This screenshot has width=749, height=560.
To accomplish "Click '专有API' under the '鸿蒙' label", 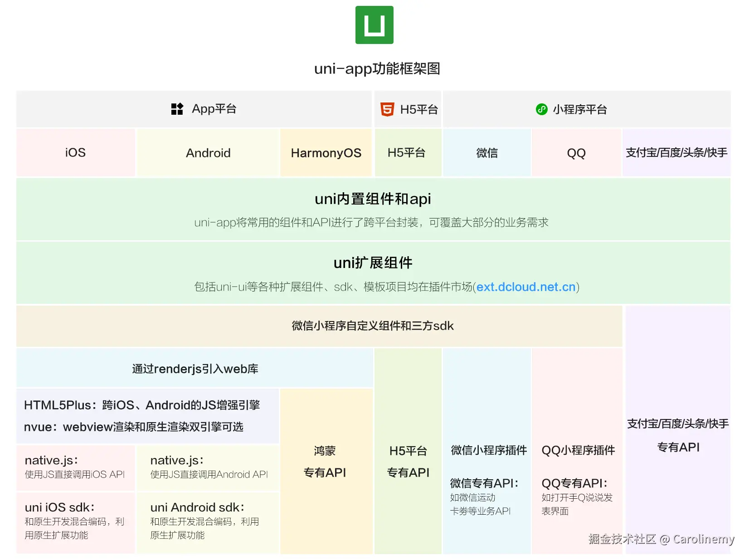I will (x=325, y=472).
